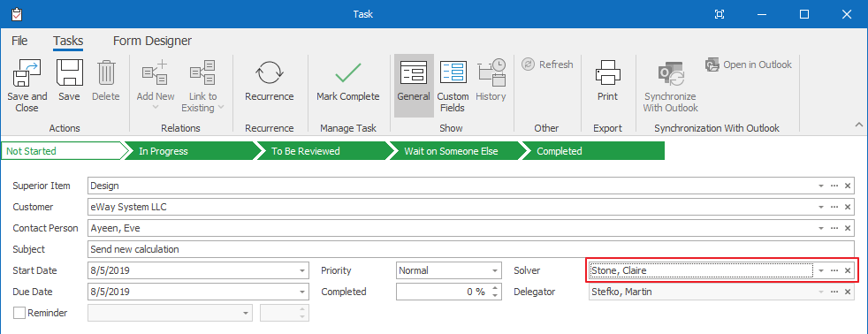868x334 pixels.
Task: Set status to Wait on Someone Else
Action: pyautogui.click(x=457, y=151)
